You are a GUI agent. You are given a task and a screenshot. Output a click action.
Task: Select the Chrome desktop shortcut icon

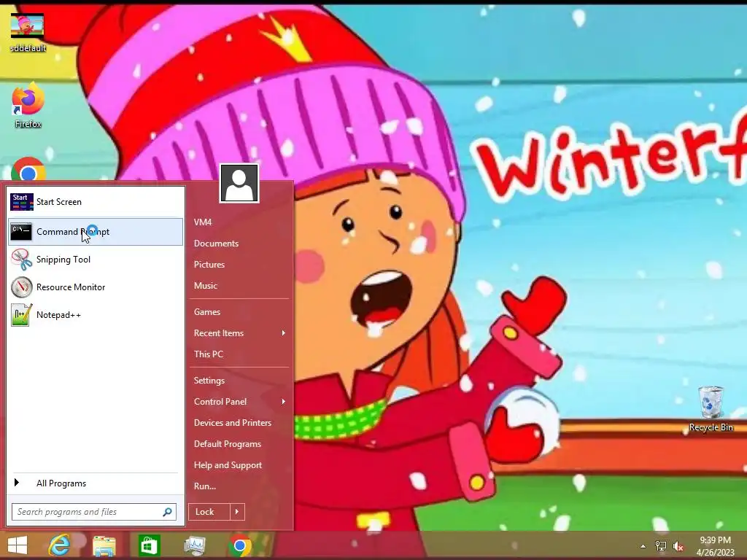[x=28, y=169]
